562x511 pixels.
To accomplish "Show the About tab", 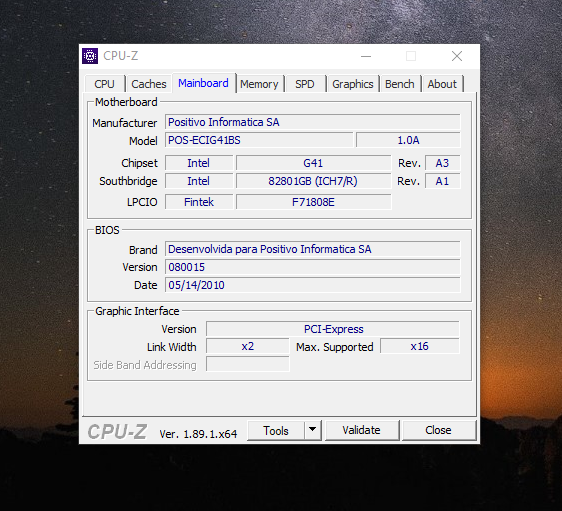I will click(x=442, y=84).
